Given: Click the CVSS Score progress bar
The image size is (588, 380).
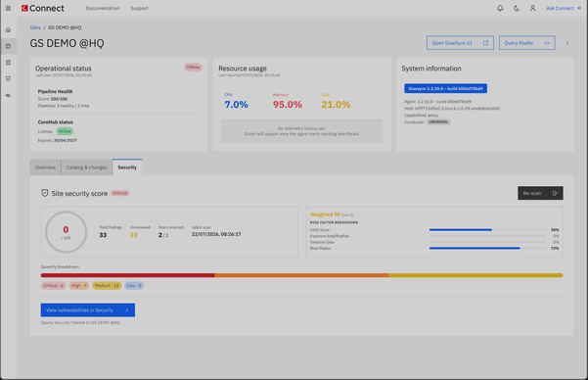Looking at the screenshot, I should (x=487, y=230).
